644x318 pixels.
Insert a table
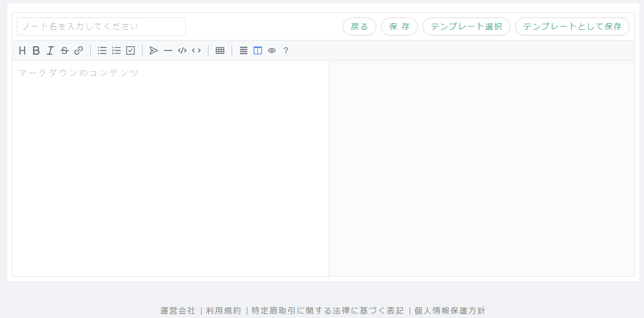point(220,51)
